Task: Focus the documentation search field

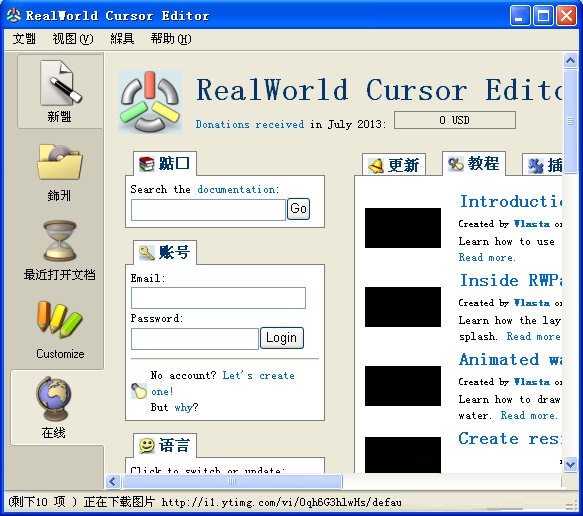Action: pyautogui.click(x=208, y=210)
